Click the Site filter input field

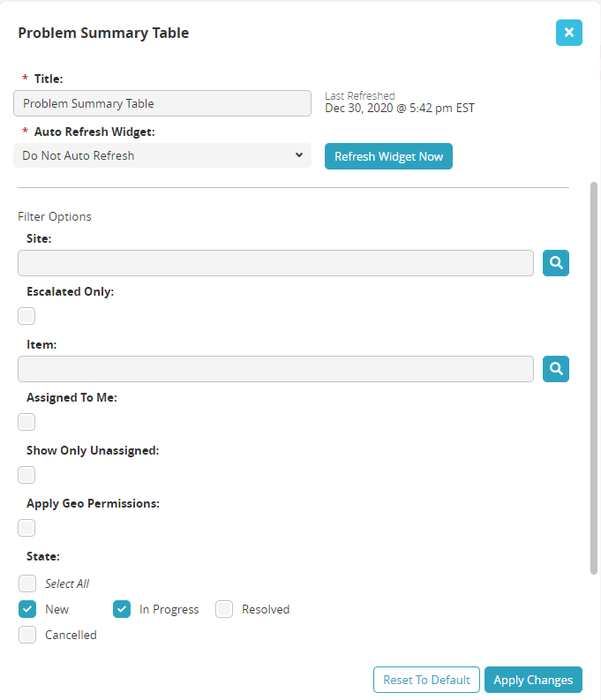[275, 263]
